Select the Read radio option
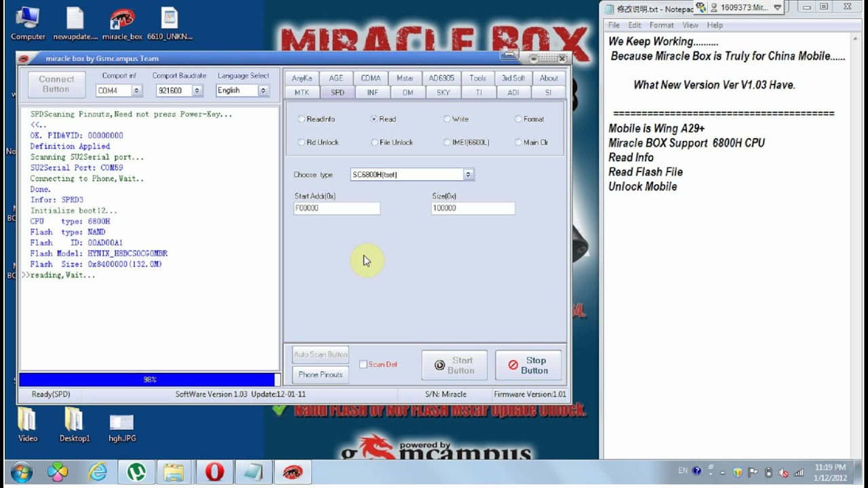 coord(383,119)
